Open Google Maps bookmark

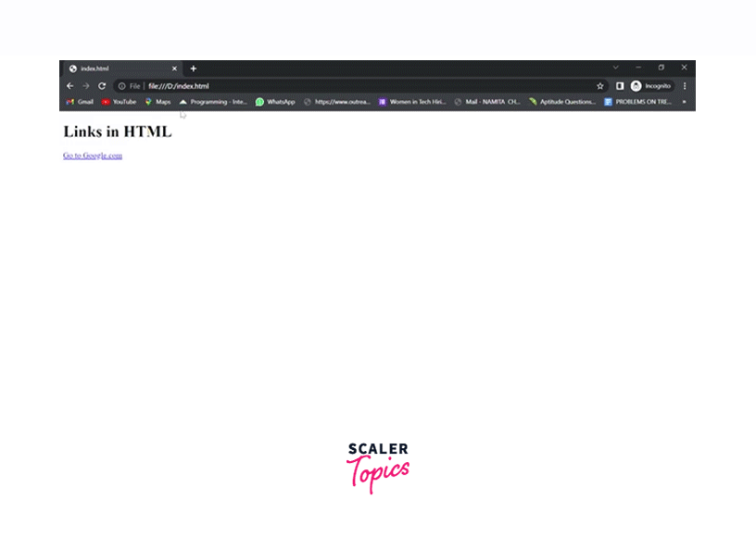pyautogui.click(x=157, y=102)
